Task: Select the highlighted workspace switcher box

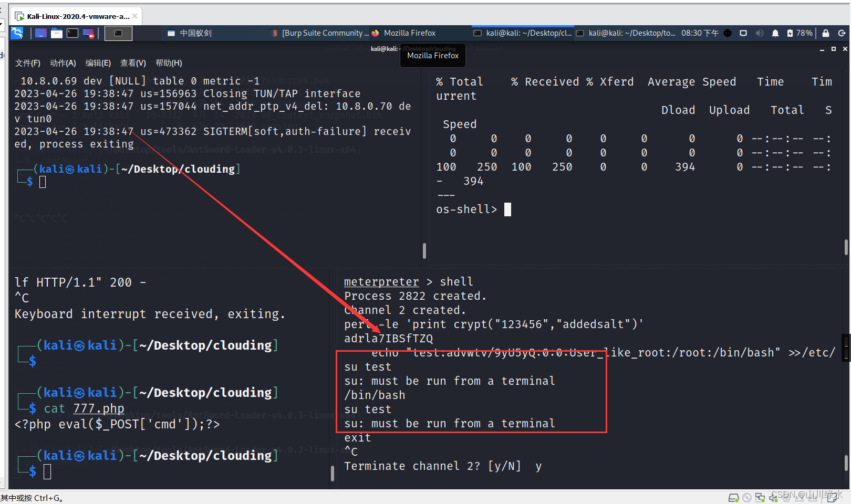Action: coord(118,33)
